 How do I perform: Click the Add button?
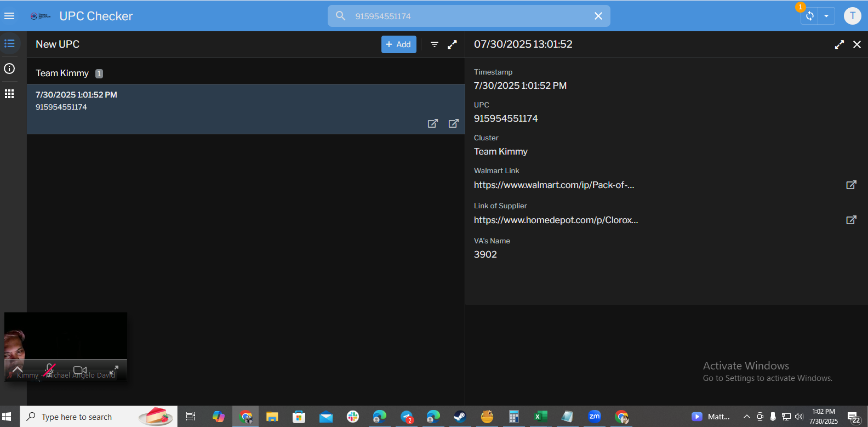tap(398, 44)
